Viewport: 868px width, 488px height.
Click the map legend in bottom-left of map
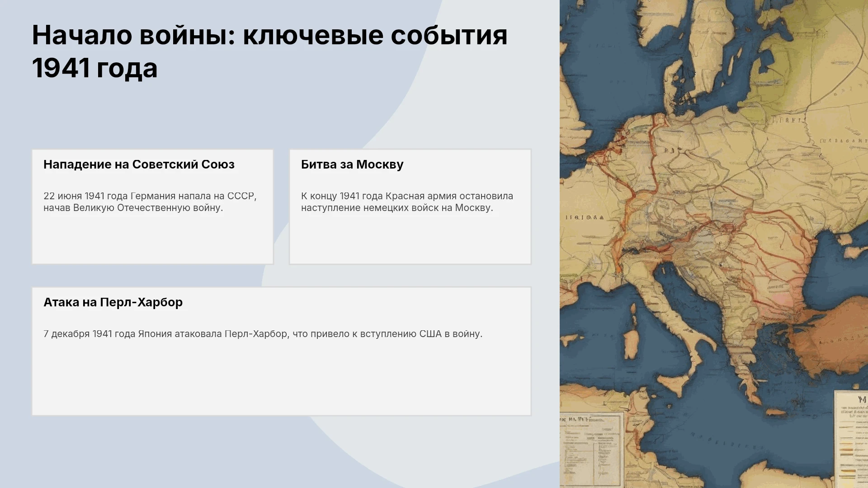(x=591, y=450)
